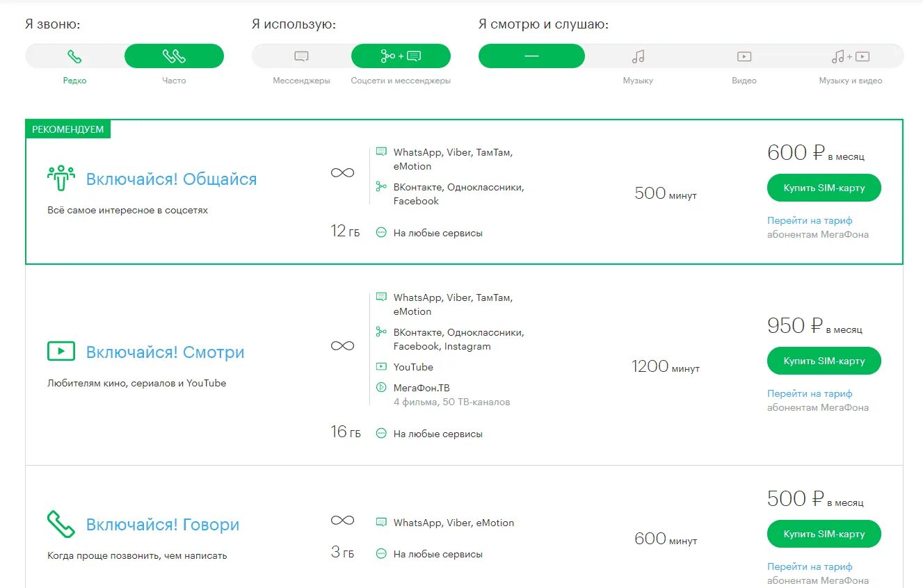Click the '3 ГБ' data amount
Image resolution: width=923 pixels, height=588 pixels.
click(342, 553)
